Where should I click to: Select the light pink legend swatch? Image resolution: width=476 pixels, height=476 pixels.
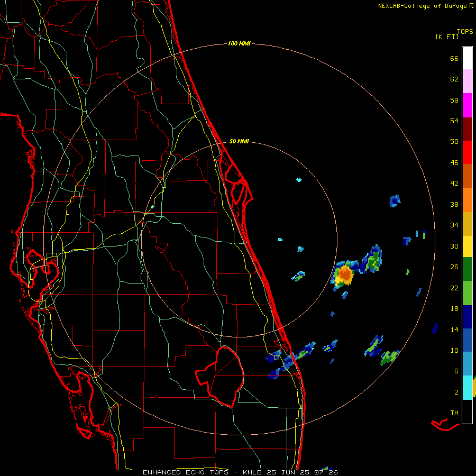[x=467, y=81]
